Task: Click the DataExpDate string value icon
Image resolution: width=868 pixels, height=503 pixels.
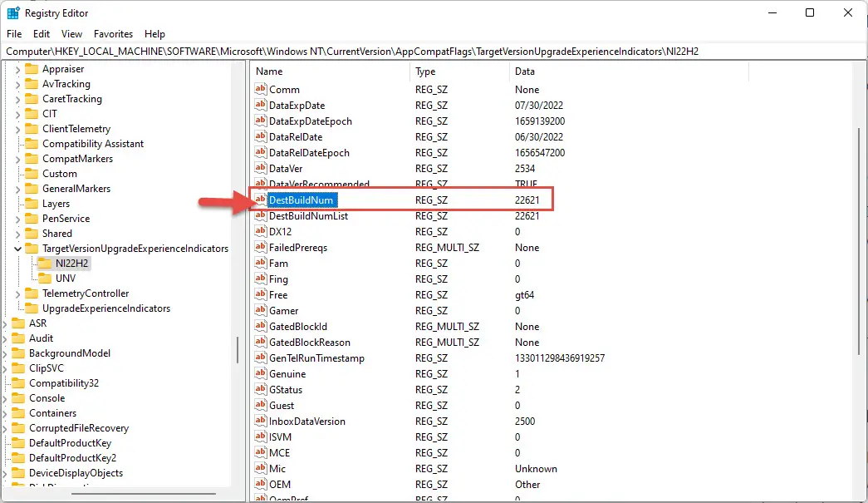Action: 261,105
